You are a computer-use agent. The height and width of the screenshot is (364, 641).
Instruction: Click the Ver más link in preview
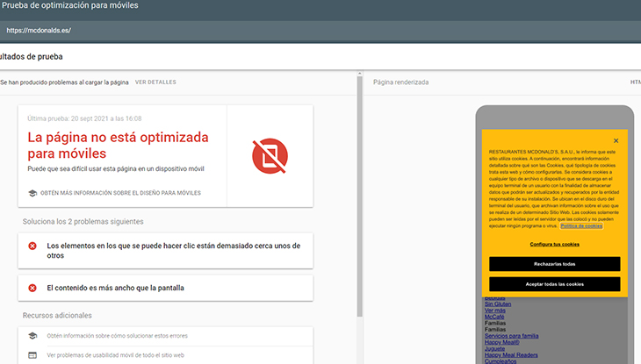point(495,310)
